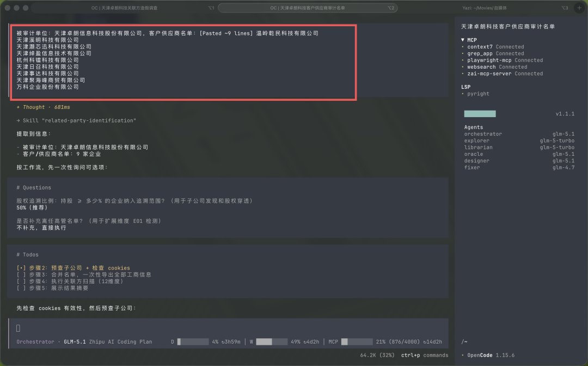Select the explorer agent row
The height and width of the screenshot is (366, 588).
coord(519,141)
